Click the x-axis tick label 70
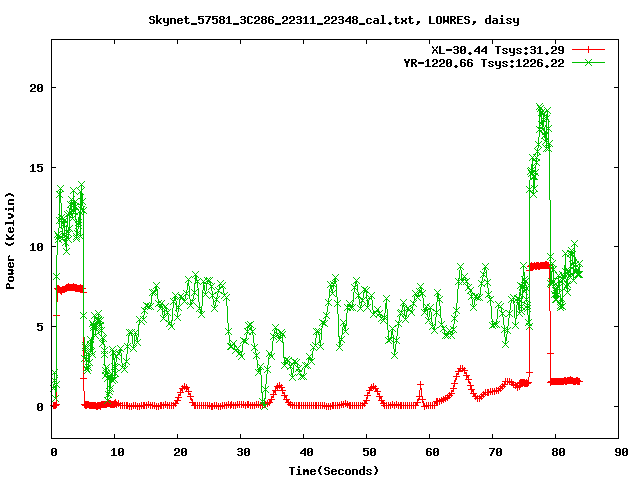Image resolution: width=640 pixels, height=480 pixels. [495, 452]
